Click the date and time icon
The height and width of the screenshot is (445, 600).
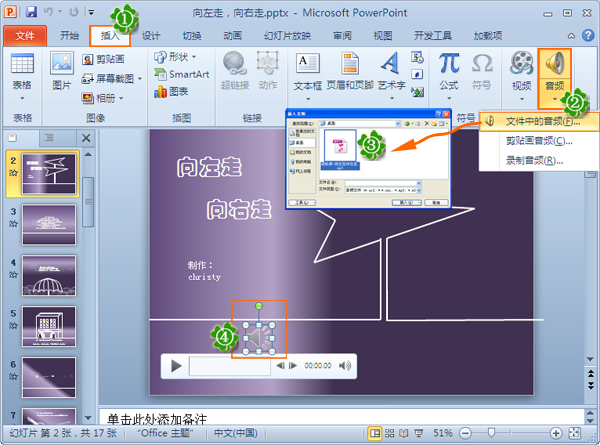pyautogui.click(x=417, y=57)
